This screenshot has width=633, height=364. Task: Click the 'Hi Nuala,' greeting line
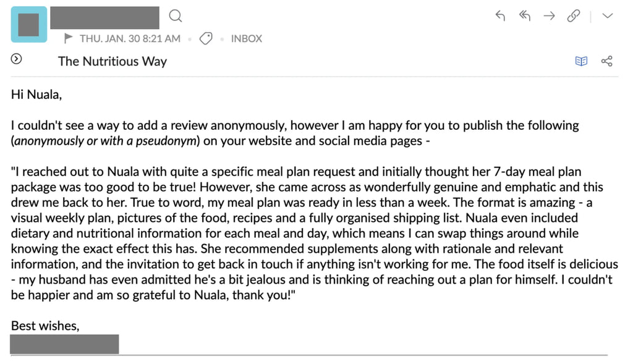pyautogui.click(x=36, y=95)
